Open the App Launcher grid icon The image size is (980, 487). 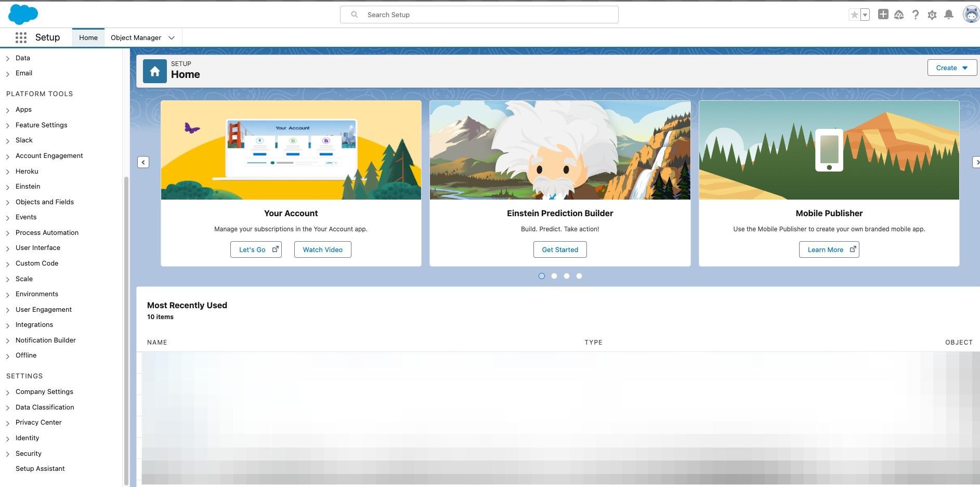click(21, 37)
